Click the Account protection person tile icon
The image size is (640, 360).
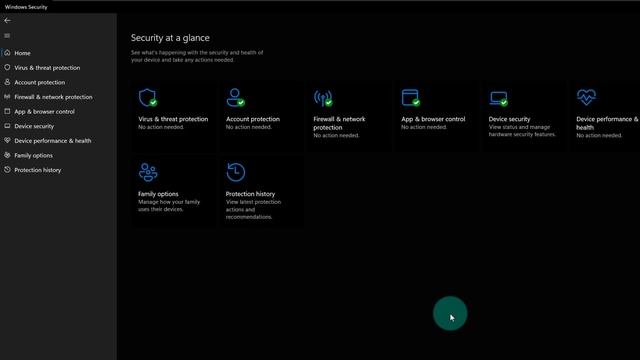click(x=236, y=98)
